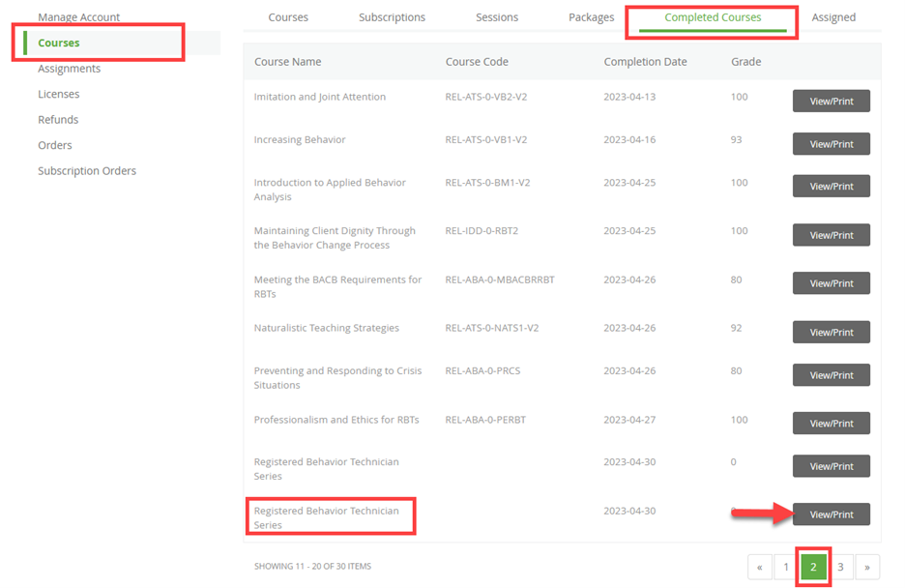
Task: Go to page 3 of results
Action: pos(840,568)
